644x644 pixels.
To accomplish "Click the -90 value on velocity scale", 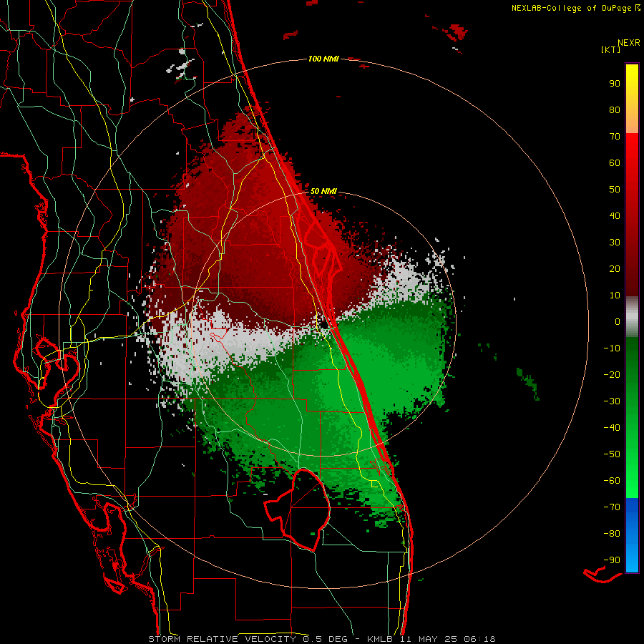I will [x=612, y=560].
